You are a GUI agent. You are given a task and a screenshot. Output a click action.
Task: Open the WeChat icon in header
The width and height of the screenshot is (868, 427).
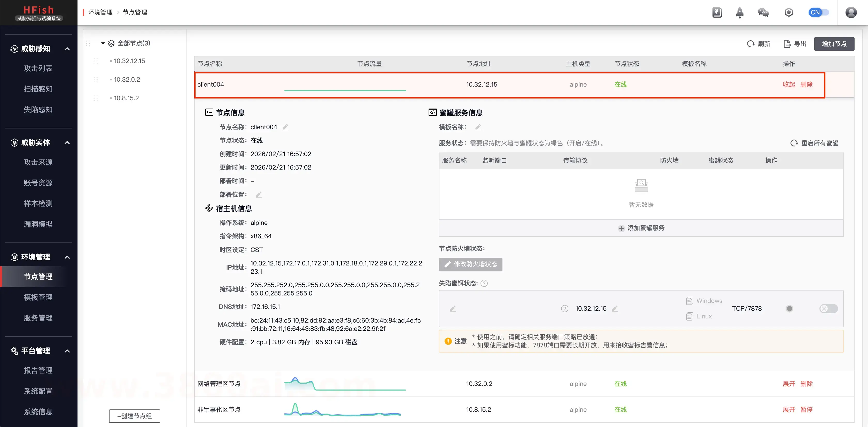pyautogui.click(x=763, y=13)
